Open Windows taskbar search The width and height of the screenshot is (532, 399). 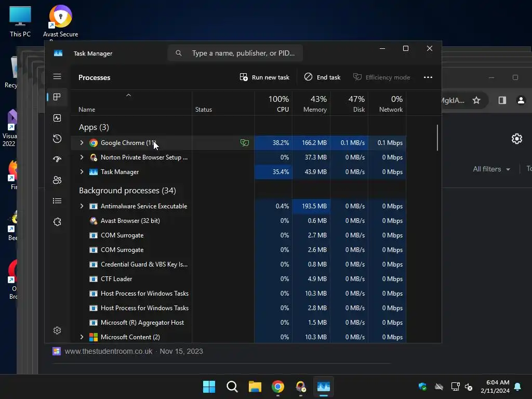(x=232, y=387)
